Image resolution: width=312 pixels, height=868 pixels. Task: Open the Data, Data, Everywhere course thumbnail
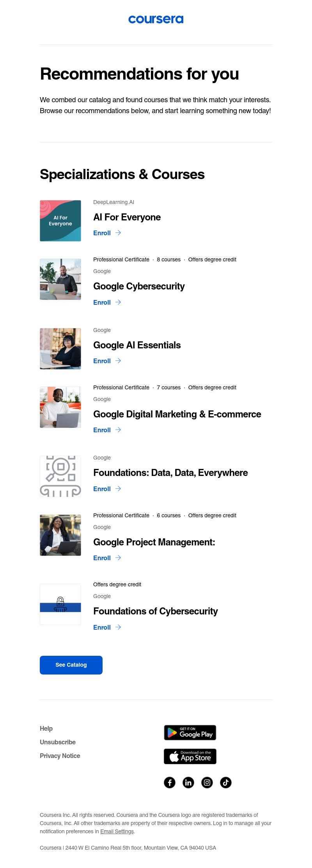60,476
